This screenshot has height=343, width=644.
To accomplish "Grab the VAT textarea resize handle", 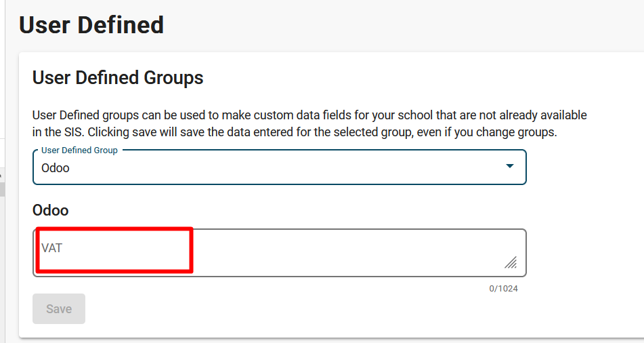I will pos(511,262).
